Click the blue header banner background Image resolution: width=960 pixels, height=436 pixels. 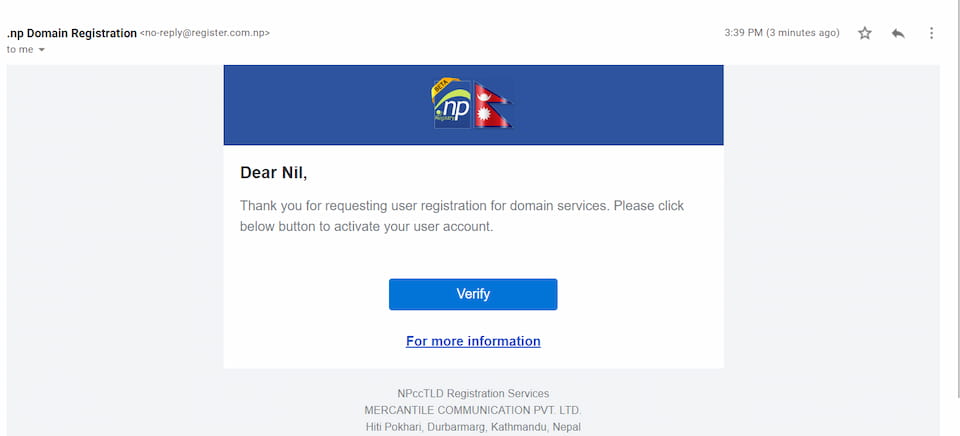[x=320, y=105]
